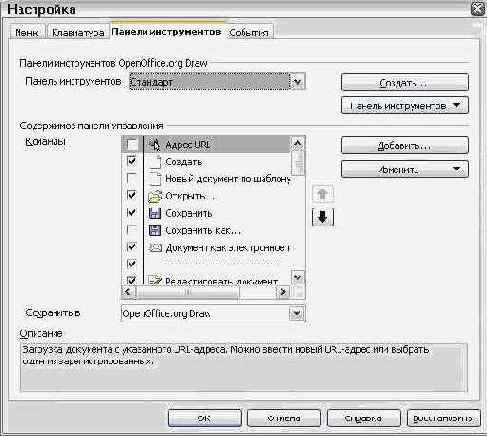Click the Создать... button
The height and width of the screenshot is (436, 487).
point(405,82)
